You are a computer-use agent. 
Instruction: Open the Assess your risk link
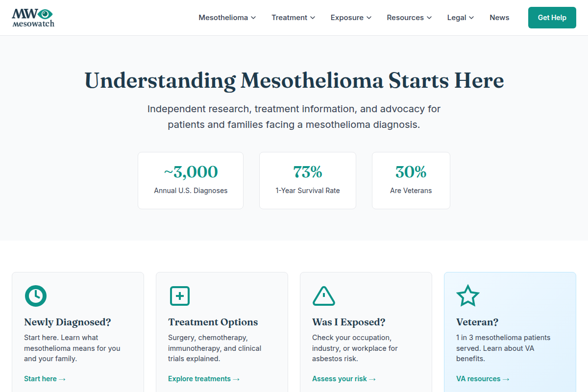click(x=344, y=378)
